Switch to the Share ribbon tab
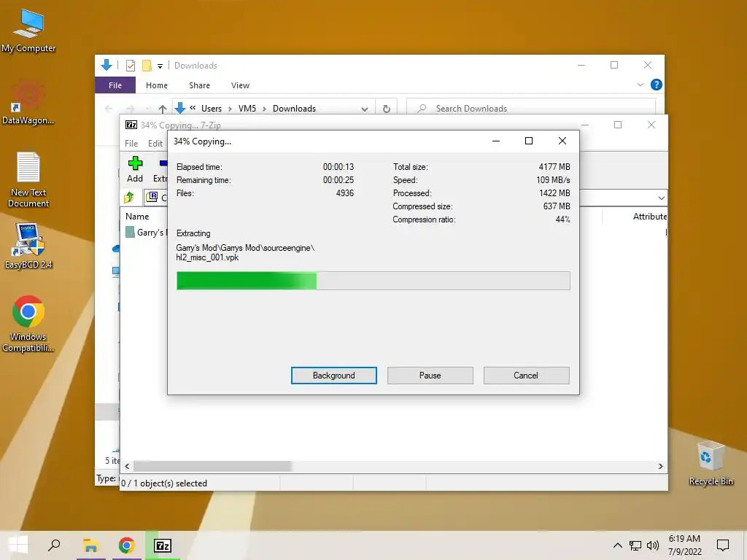 199,85
